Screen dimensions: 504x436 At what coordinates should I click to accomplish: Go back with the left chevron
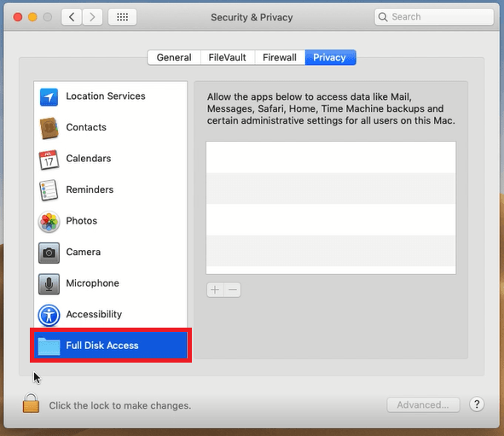pos(72,17)
